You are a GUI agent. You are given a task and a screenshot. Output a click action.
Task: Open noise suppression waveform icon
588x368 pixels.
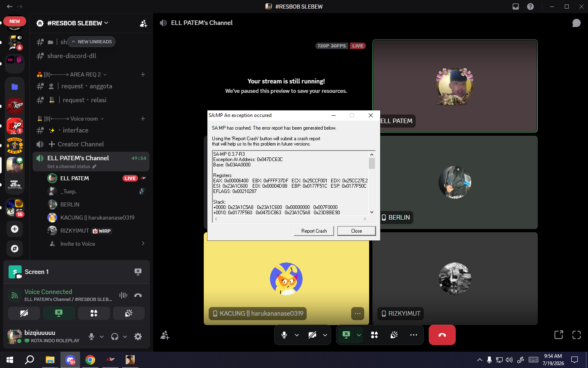coord(123,295)
